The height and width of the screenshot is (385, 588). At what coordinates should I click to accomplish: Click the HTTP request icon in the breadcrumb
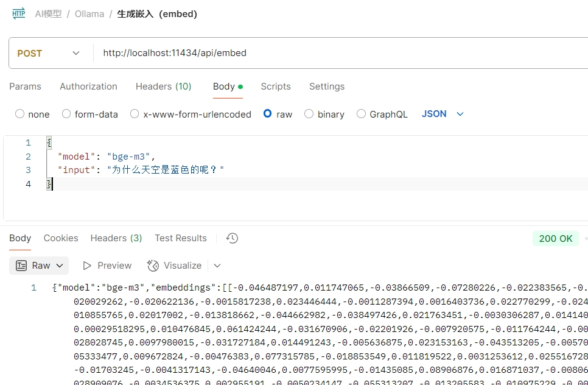click(x=18, y=13)
